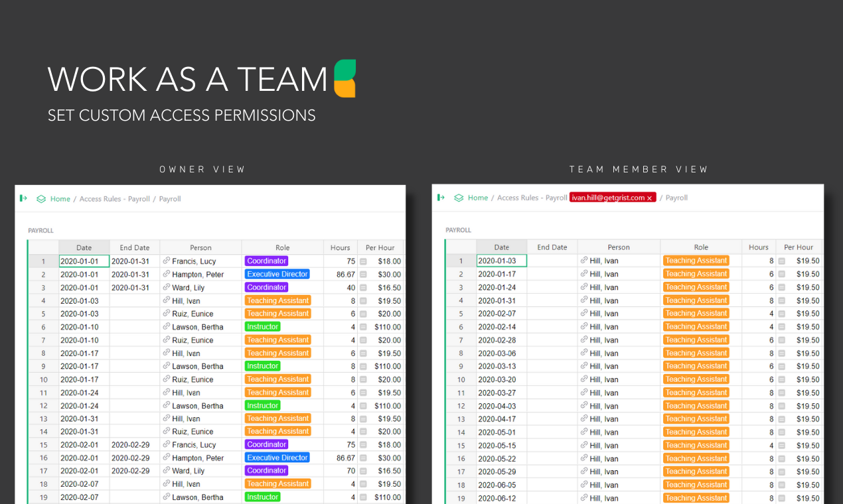Click the Grist leaf logo after TEAM
843x504 pixels.
(x=345, y=78)
